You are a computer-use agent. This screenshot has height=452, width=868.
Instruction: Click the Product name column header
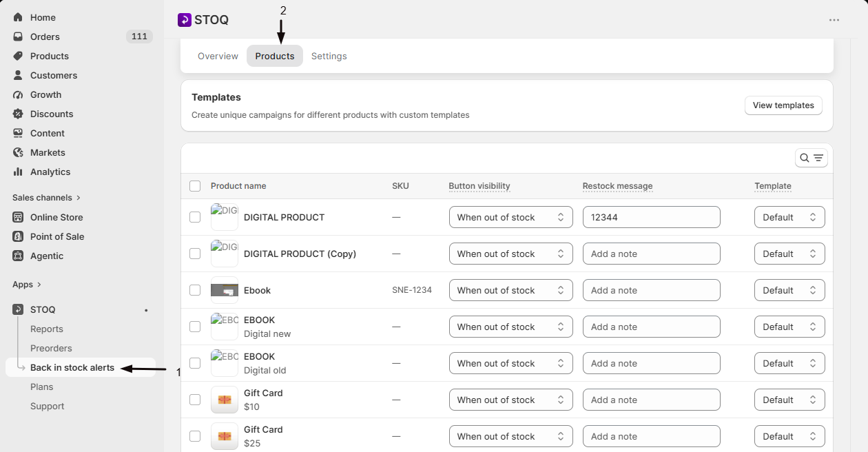tap(238, 186)
